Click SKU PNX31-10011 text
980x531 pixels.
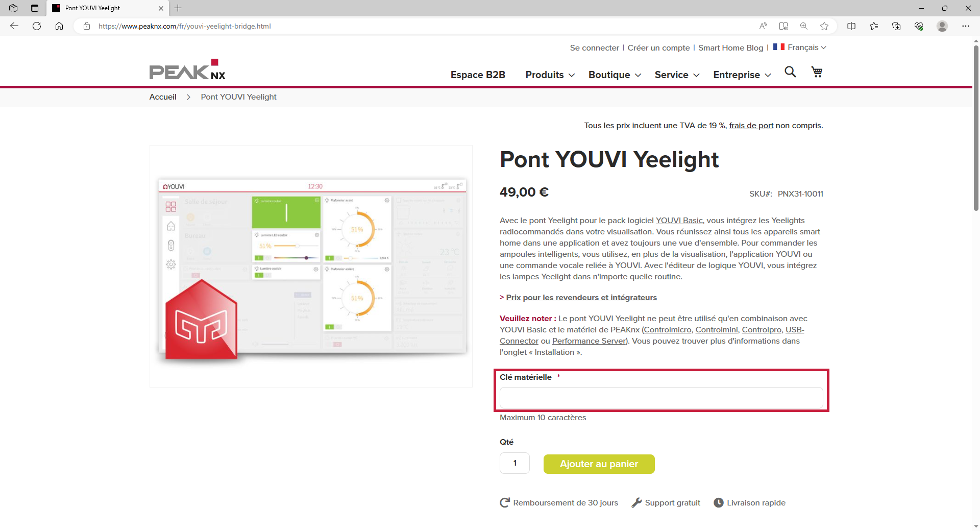pos(786,194)
